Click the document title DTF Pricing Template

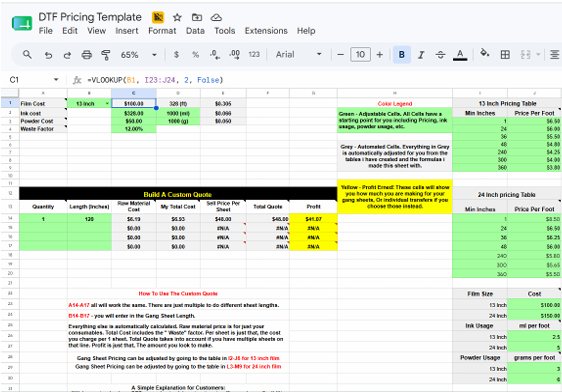[x=90, y=17]
